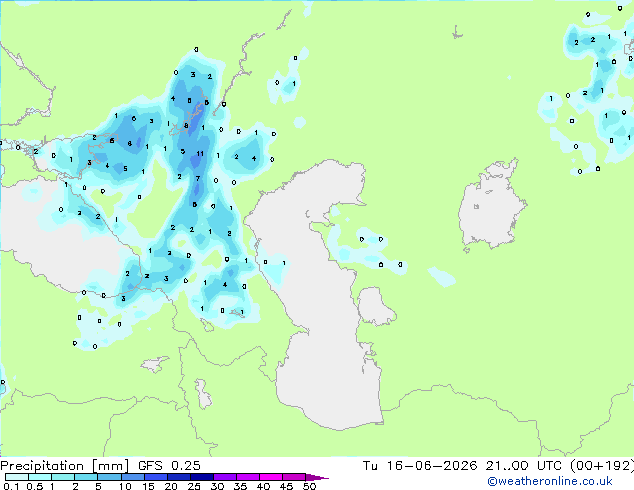Click the "10" legend scale label

(x=125, y=486)
